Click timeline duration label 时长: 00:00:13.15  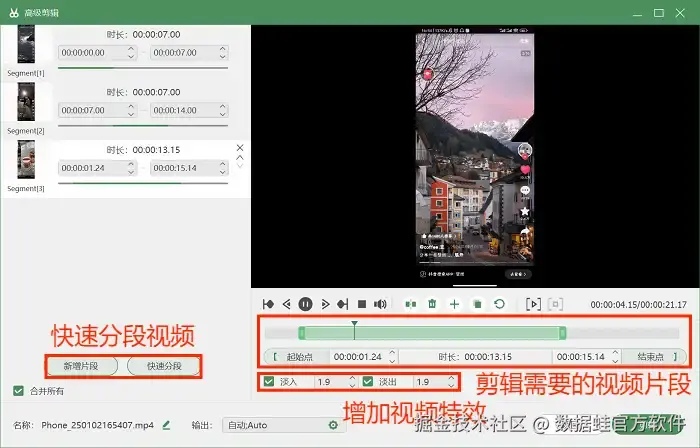pyautogui.click(x=475, y=357)
